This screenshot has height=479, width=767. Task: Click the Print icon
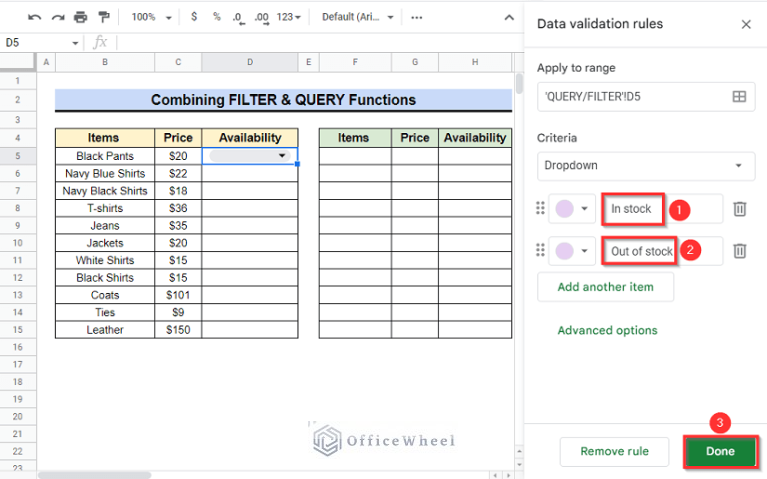pos(81,18)
